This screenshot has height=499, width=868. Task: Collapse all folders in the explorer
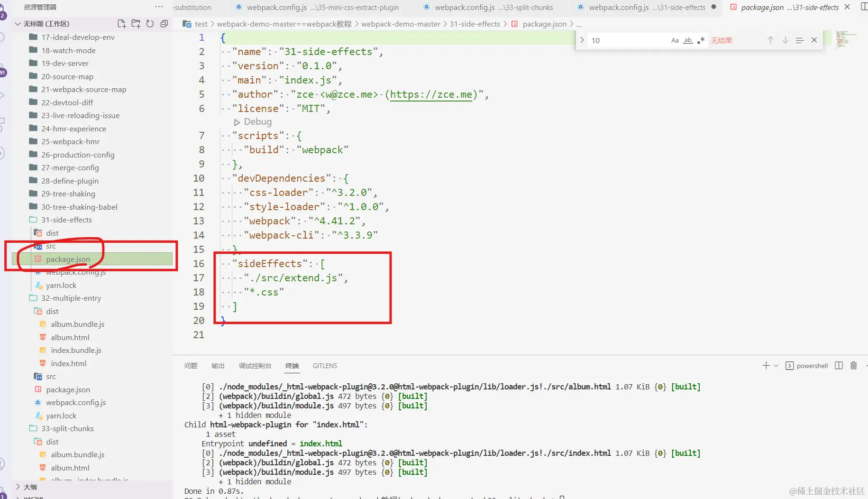coord(164,24)
